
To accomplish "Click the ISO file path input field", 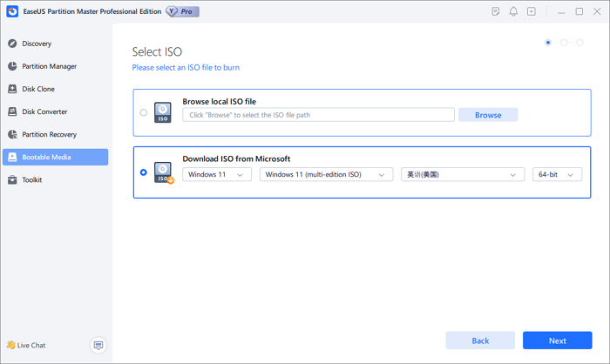I will tap(318, 115).
